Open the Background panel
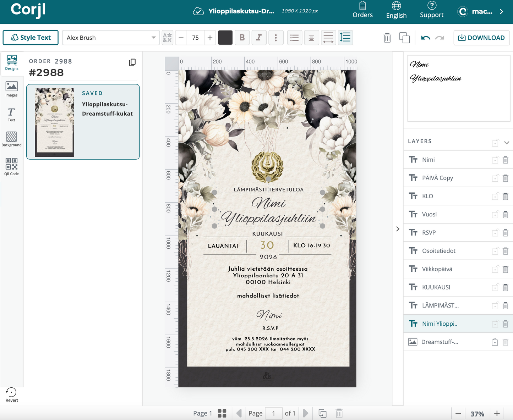The width and height of the screenshot is (513, 420). pyautogui.click(x=11, y=139)
